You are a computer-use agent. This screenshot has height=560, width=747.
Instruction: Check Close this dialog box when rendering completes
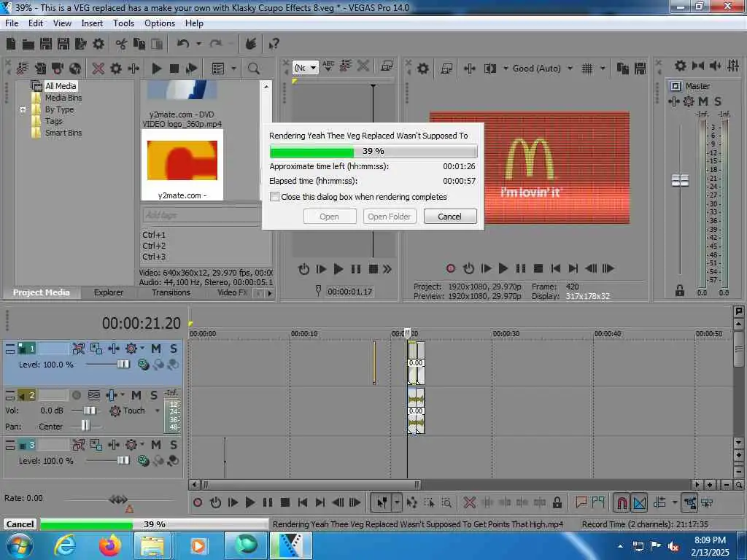click(274, 197)
